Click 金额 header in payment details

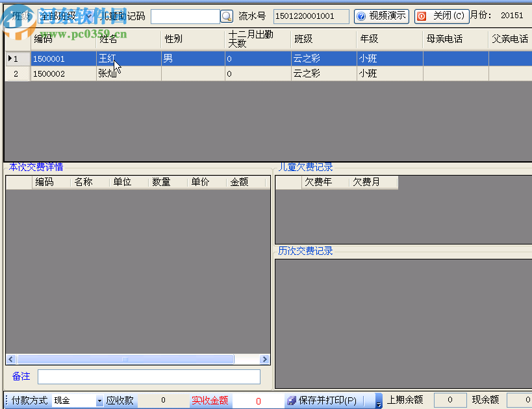246,183
